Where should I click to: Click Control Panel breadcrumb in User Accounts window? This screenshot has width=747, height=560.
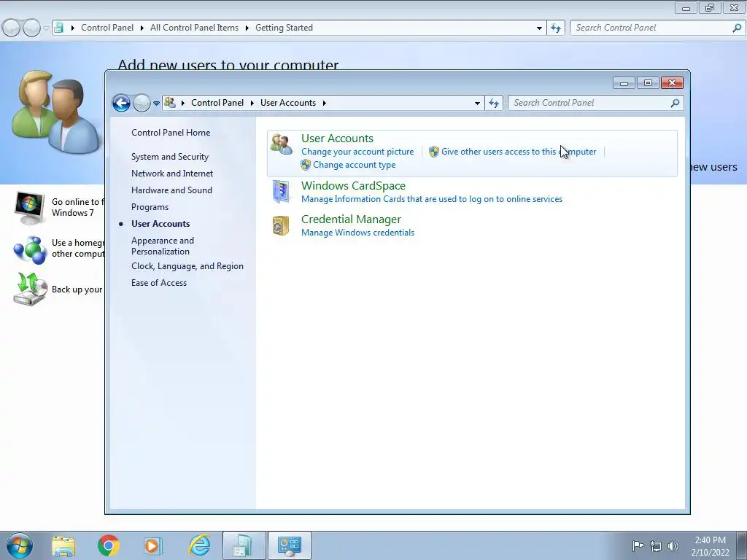tap(217, 103)
